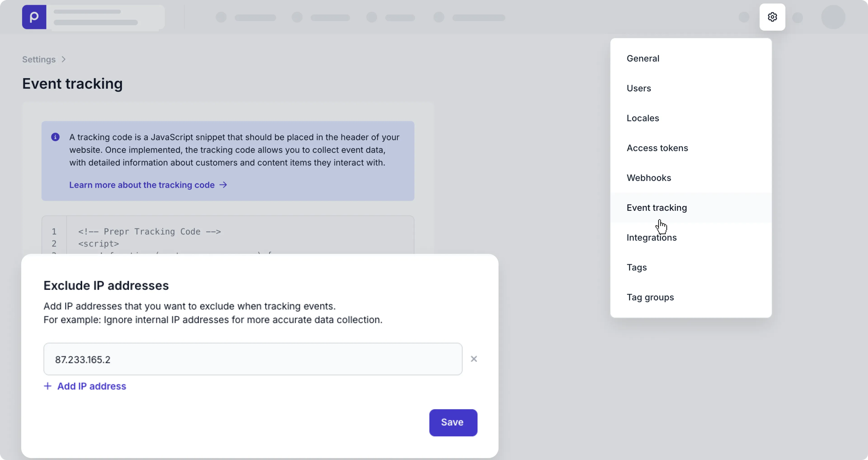Open Learn more about the tracking code
This screenshot has width=868, height=460.
pos(142,185)
